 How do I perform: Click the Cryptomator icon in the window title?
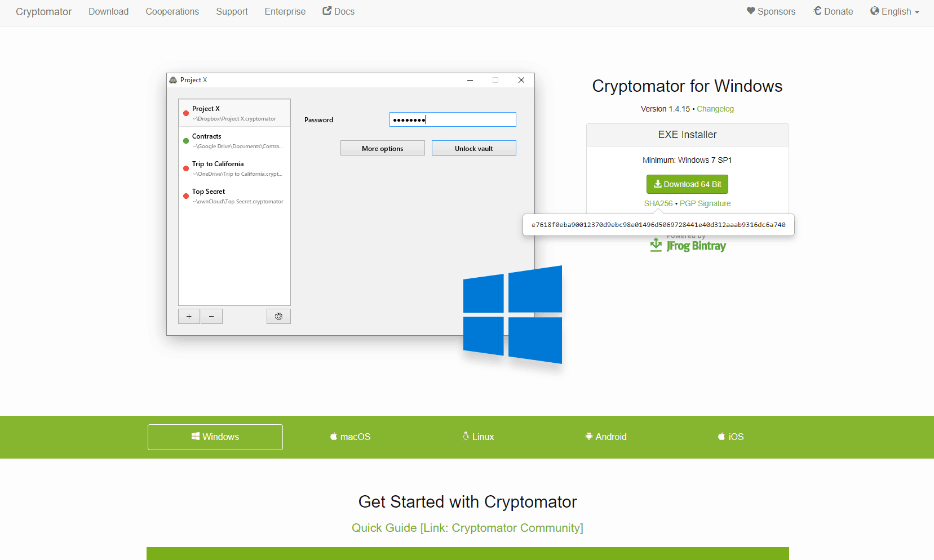(173, 80)
